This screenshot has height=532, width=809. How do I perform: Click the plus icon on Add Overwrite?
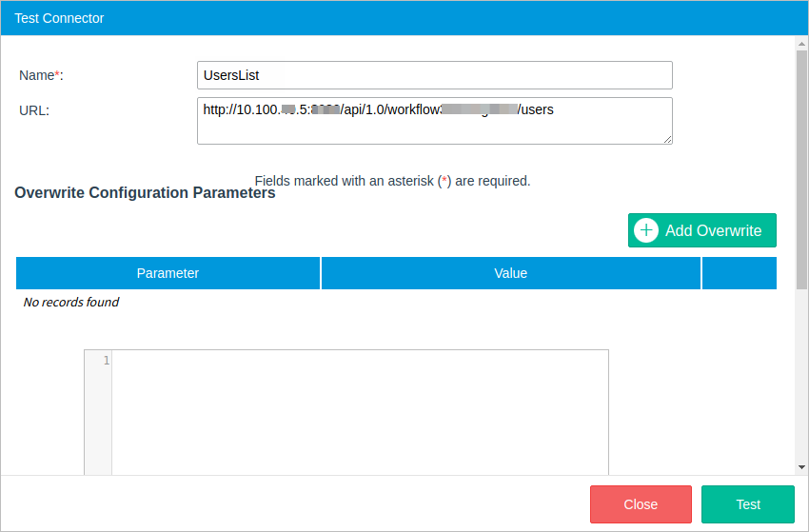[646, 230]
